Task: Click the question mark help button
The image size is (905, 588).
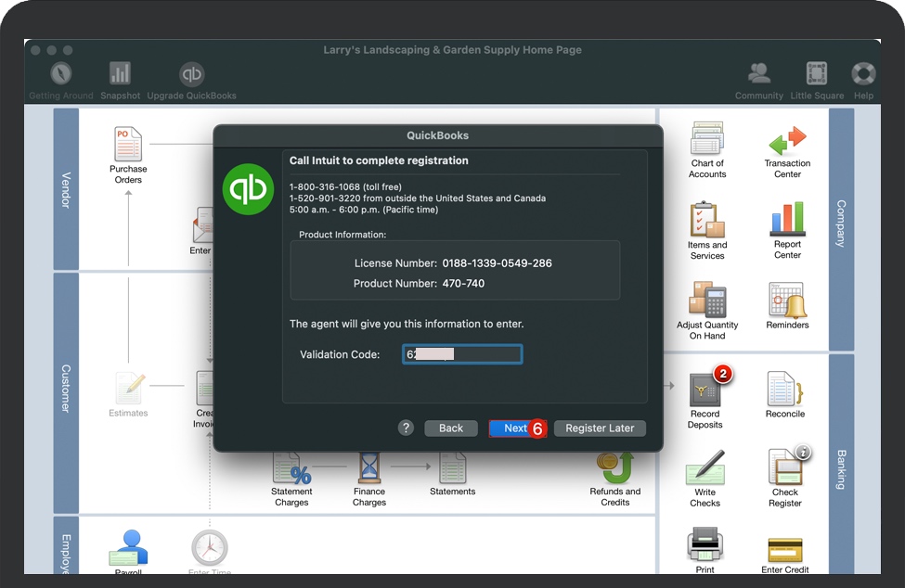Action: click(406, 428)
